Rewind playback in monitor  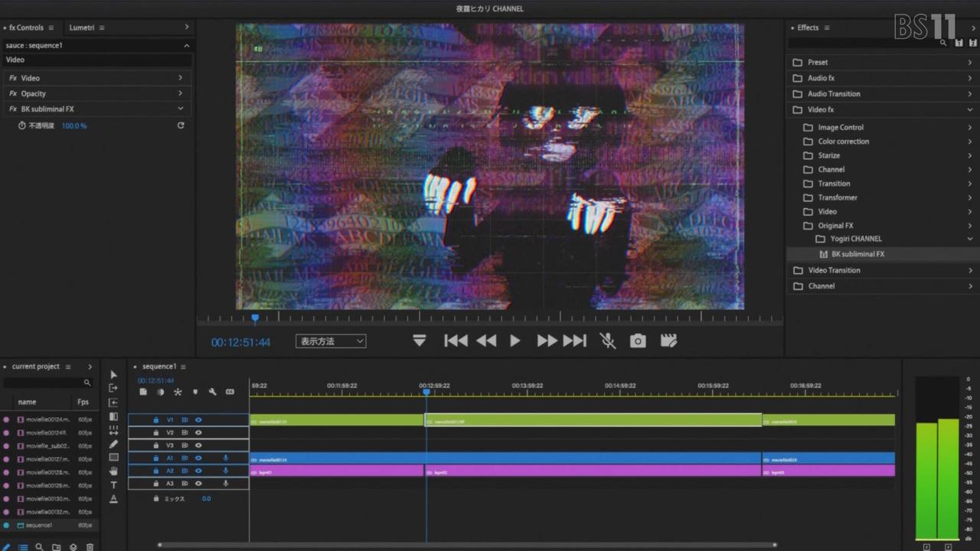(486, 341)
